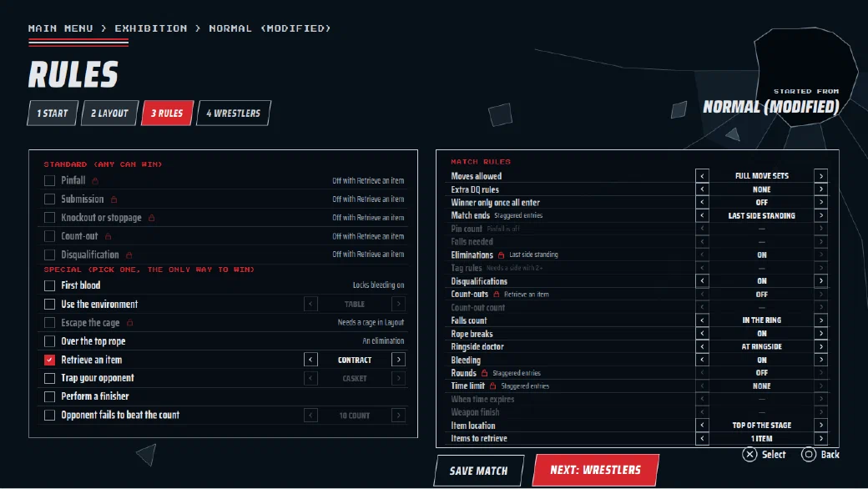Image resolution: width=868 pixels, height=489 pixels.
Task: Next environment option after Table
Action: (x=399, y=305)
